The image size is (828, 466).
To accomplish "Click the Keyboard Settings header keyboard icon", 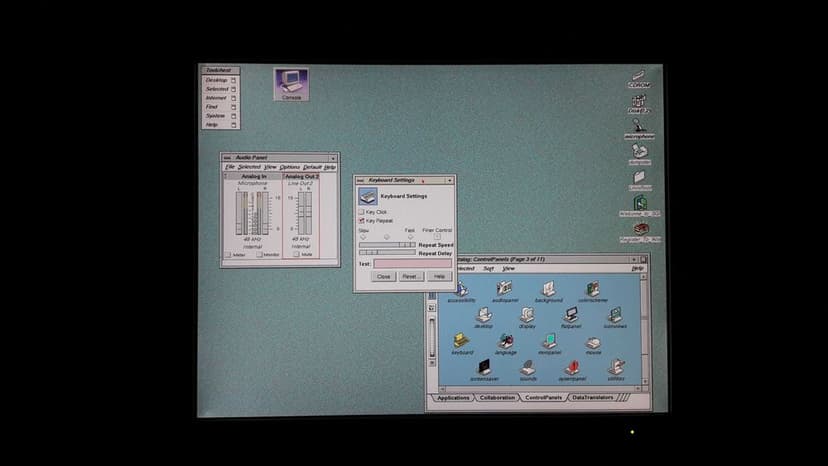I will tap(368, 196).
